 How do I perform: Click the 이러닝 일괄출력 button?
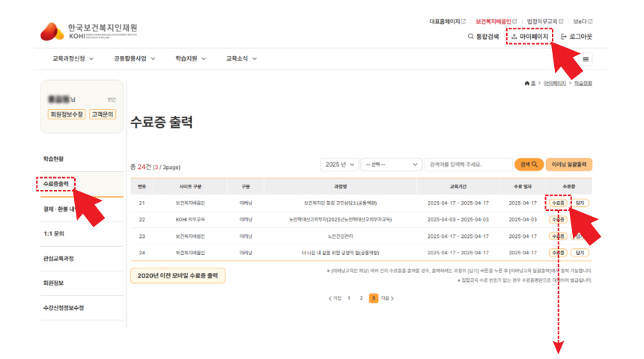point(569,165)
